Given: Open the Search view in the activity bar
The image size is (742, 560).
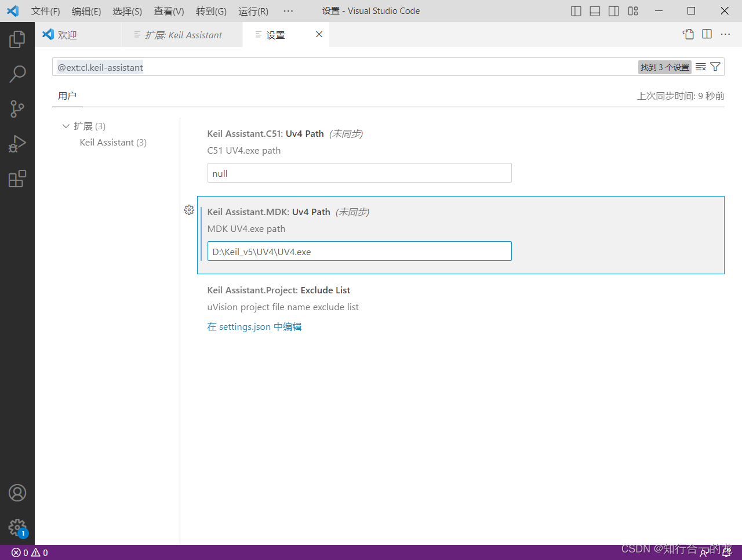Looking at the screenshot, I should [x=17, y=74].
